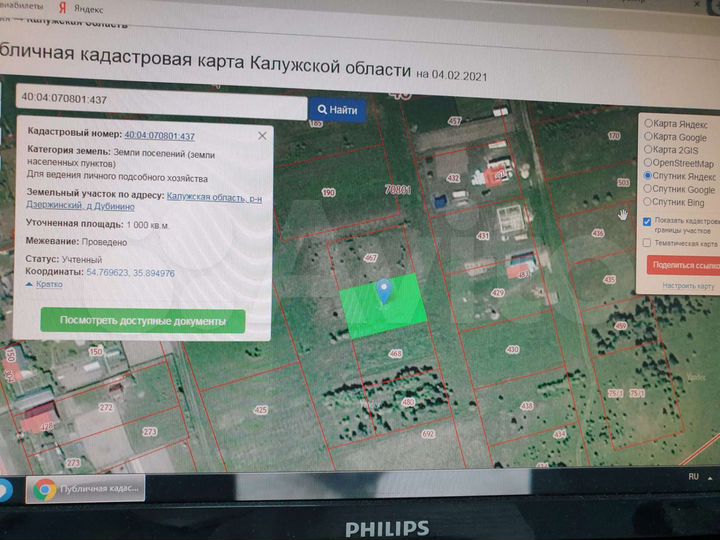Select OpenStreetMap radio option

[648, 162]
